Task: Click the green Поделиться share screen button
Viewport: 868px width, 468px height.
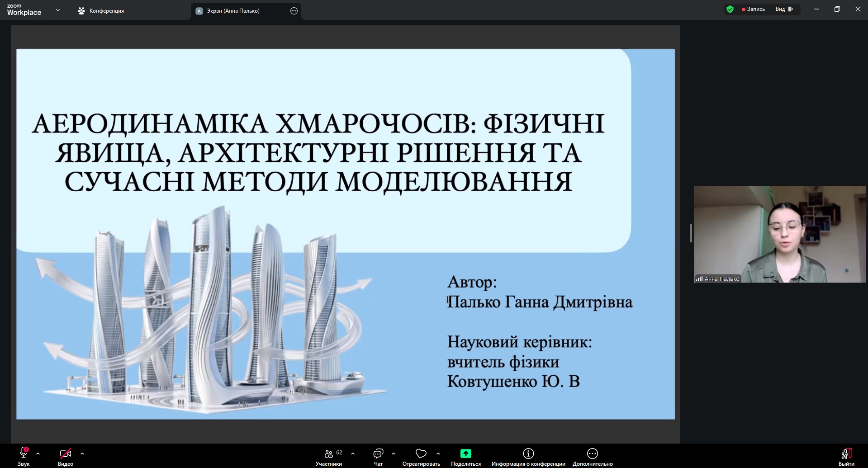Action: pyautogui.click(x=465, y=453)
